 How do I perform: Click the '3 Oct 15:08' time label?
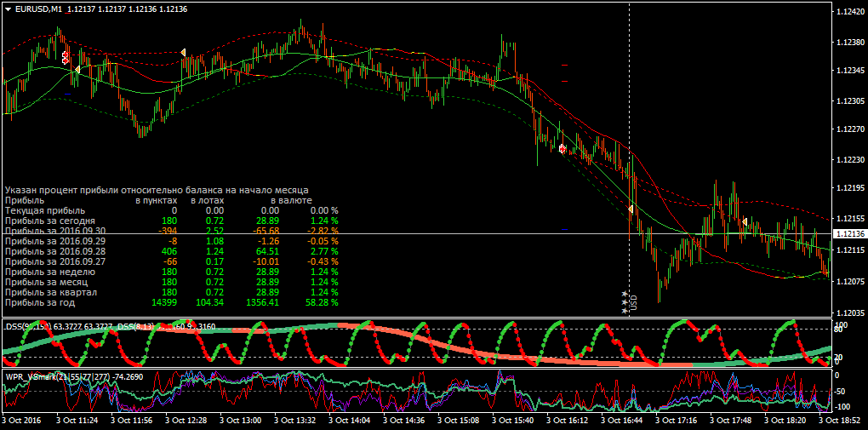pyautogui.click(x=459, y=421)
